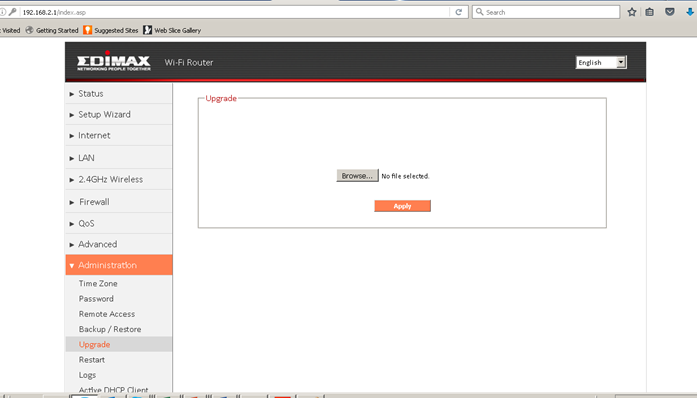This screenshot has height=398, width=697.
Task: Open the Backup / Restore page
Action: click(110, 329)
